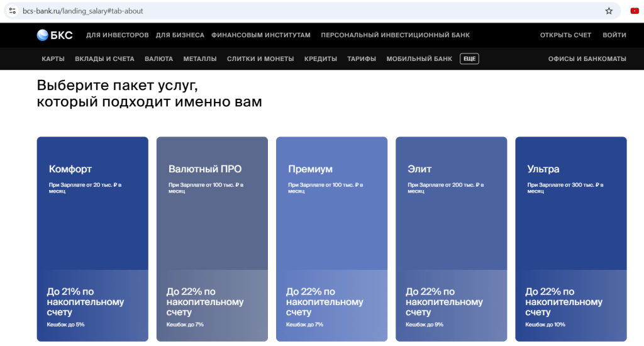The image size is (644, 346).
Task: Click the BCS bank logo
Action: 55,35
